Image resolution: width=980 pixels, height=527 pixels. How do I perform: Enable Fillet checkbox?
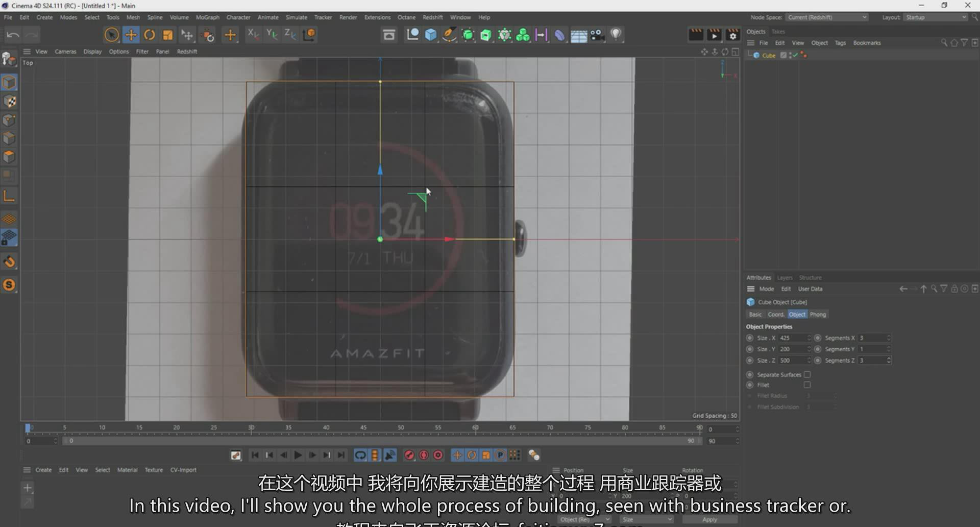pyautogui.click(x=807, y=385)
